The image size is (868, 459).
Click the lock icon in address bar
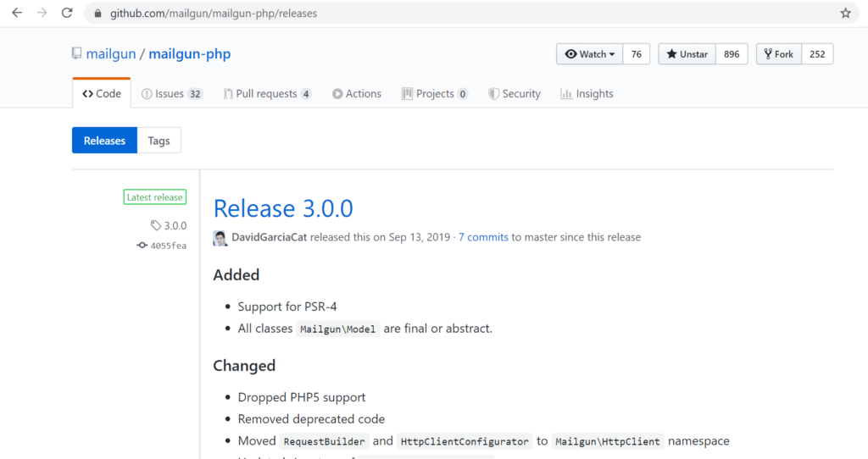(98, 14)
